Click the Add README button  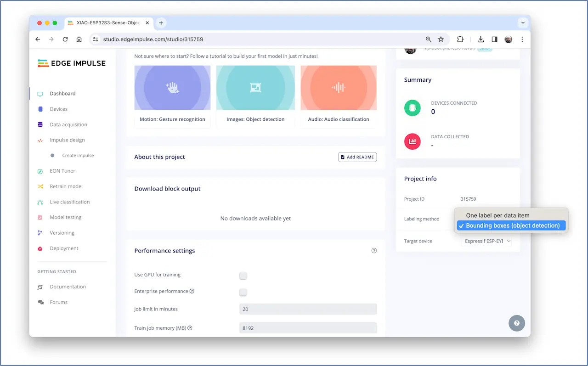click(357, 157)
